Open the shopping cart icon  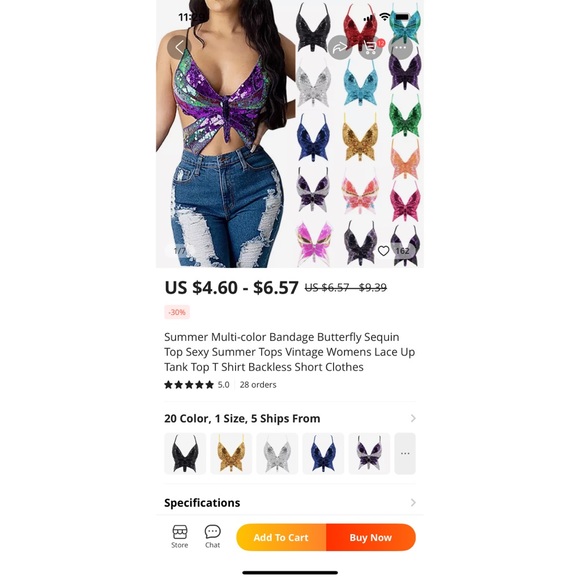pos(371,47)
